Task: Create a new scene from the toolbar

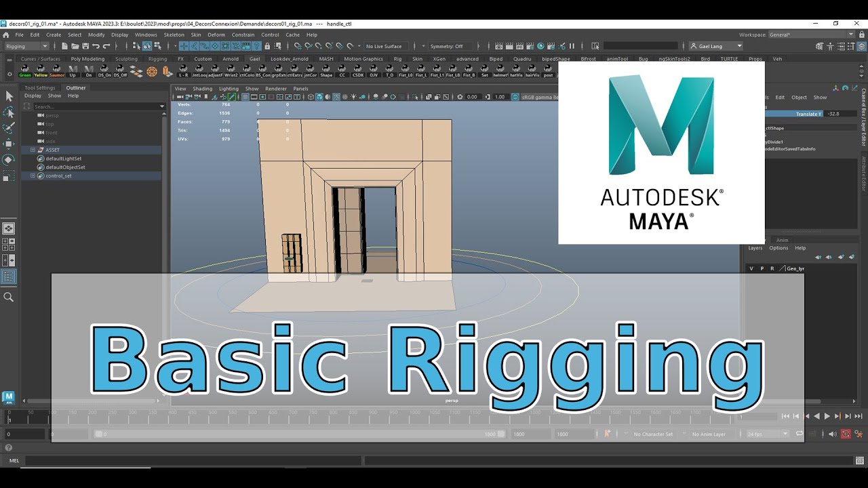Action: [x=64, y=46]
